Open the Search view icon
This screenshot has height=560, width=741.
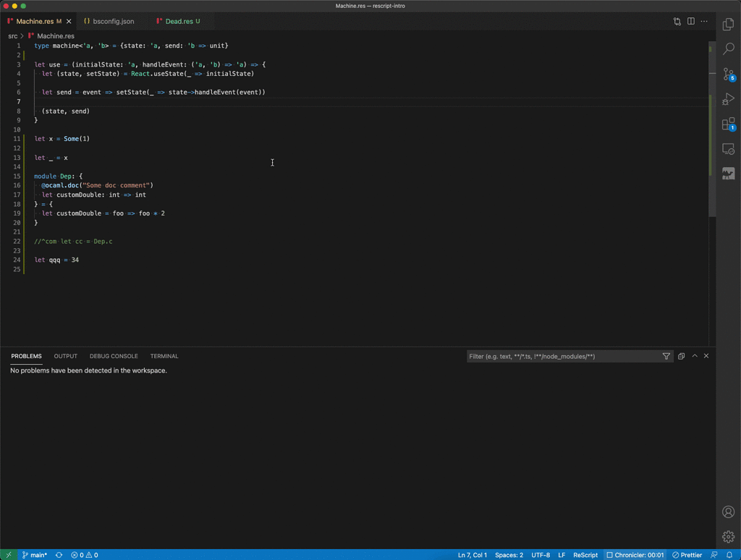coord(729,49)
